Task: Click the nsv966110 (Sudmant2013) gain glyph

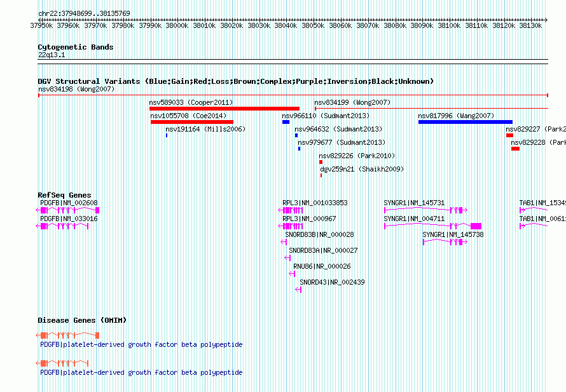Action: [x=286, y=122]
